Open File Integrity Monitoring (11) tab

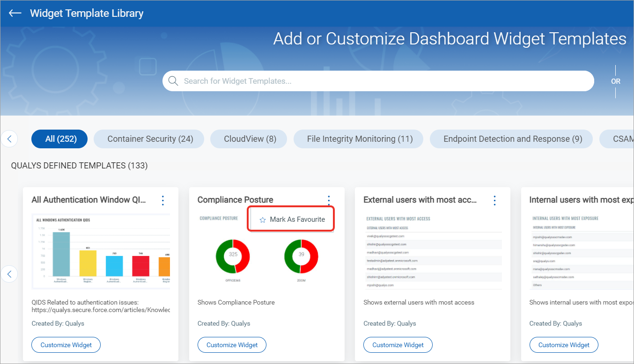coord(358,139)
